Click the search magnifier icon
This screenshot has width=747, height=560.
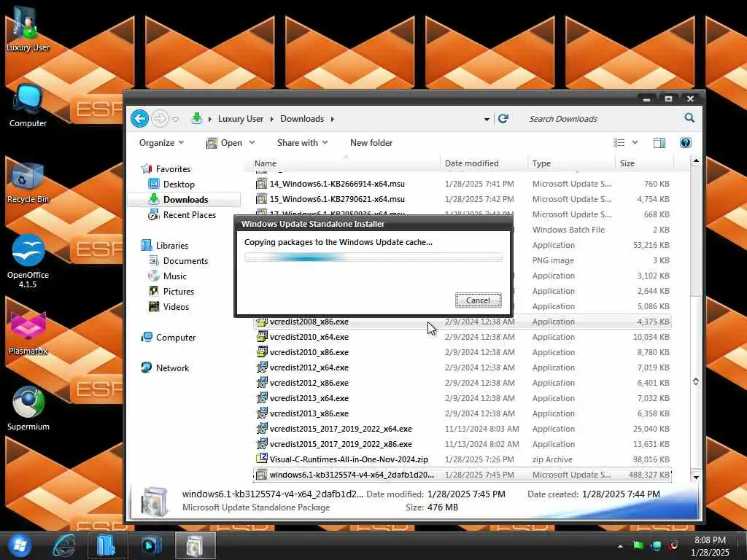pyautogui.click(x=689, y=117)
